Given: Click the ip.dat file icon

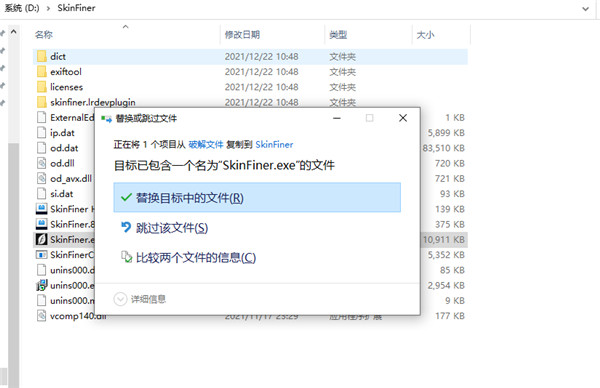Looking at the screenshot, I should pos(41,132).
